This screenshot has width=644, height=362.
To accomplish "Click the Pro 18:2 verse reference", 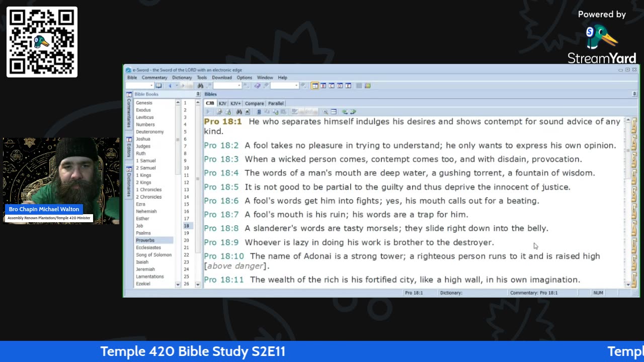I will (x=221, y=145).
